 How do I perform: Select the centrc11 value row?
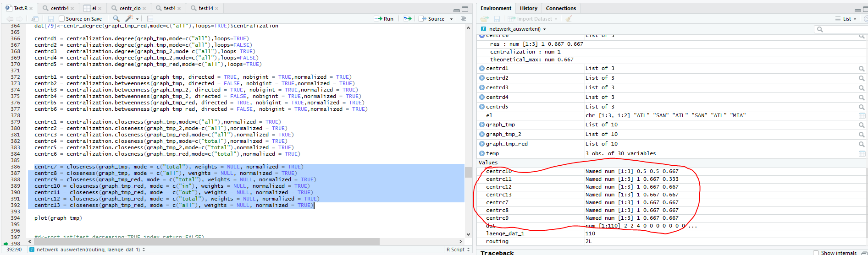click(x=671, y=179)
